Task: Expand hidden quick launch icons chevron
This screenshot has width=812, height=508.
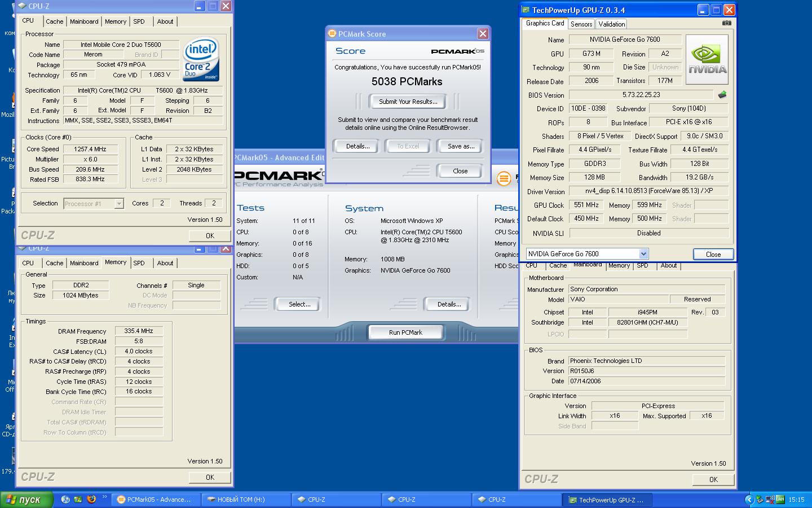Action: 104,497
